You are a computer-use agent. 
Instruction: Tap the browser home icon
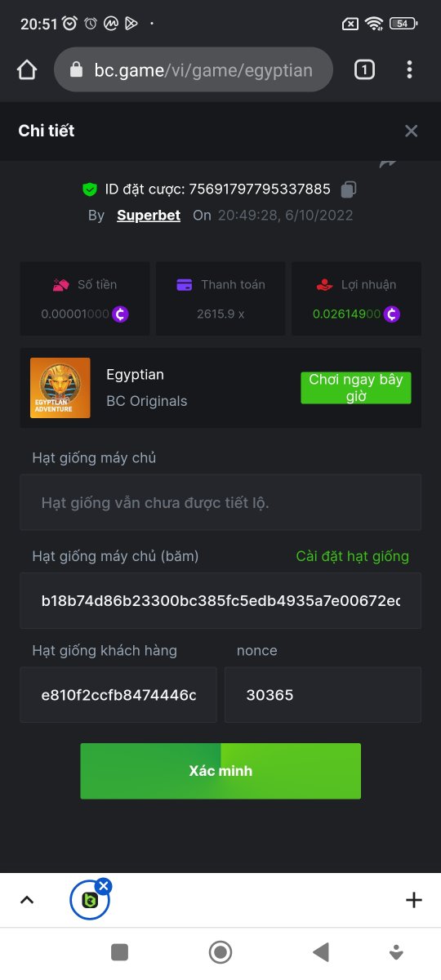click(27, 70)
